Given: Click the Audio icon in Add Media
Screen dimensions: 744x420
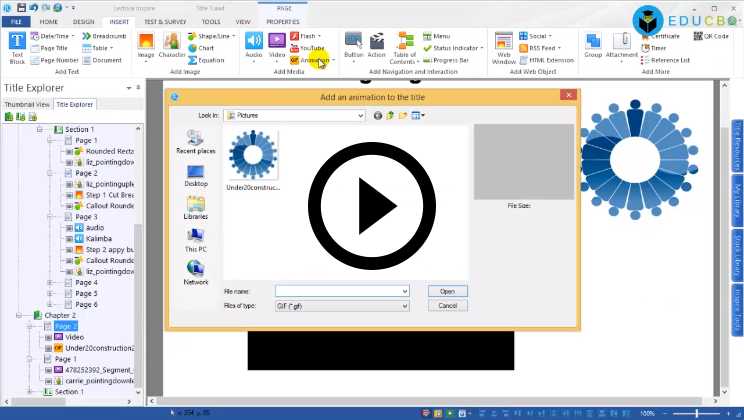Looking at the screenshot, I should coord(254,45).
